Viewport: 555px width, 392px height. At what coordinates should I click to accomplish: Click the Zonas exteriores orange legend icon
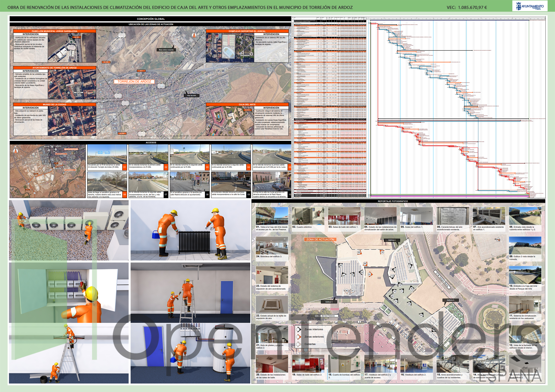[299, 337]
